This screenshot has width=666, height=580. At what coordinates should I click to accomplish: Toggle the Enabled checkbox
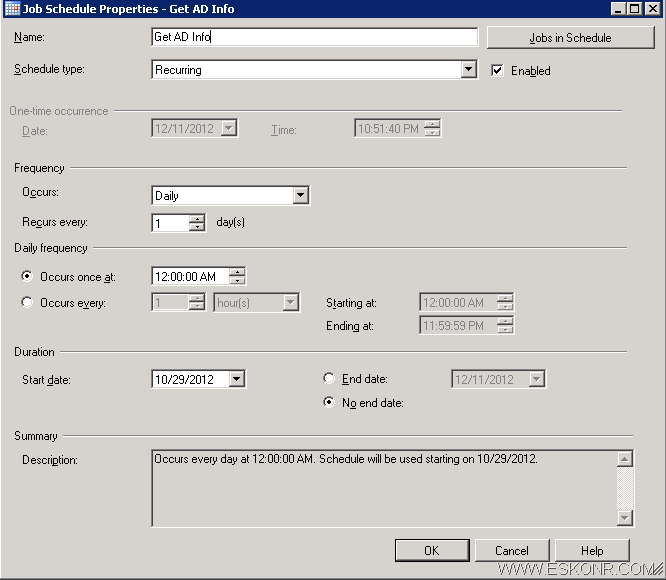click(497, 70)
